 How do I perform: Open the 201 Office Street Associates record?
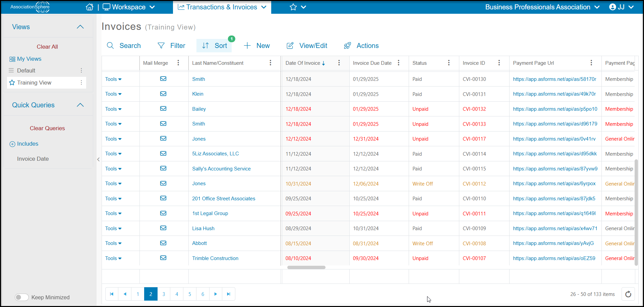(224, 199)
